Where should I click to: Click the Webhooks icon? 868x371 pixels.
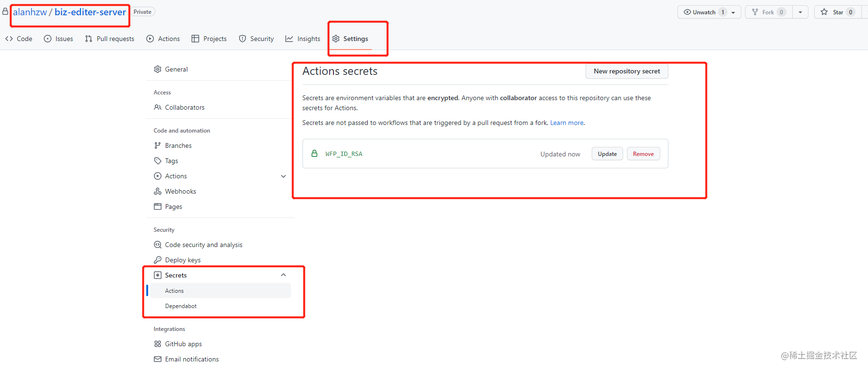(x=158, y=191)
